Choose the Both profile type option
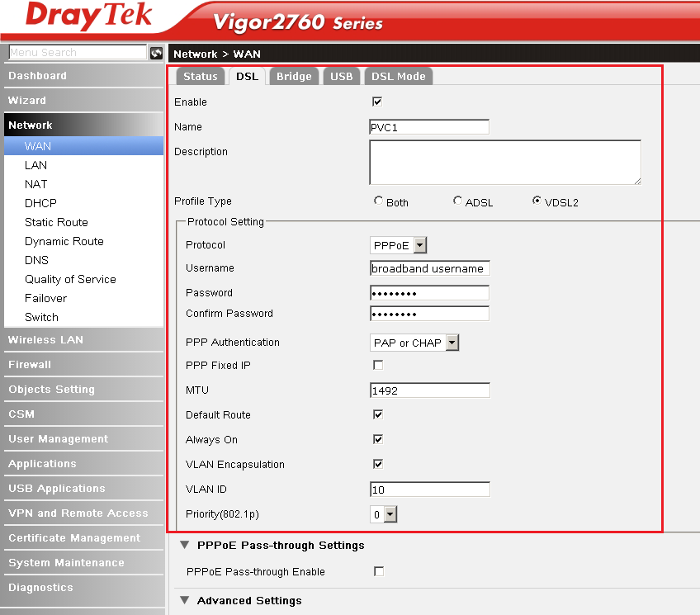Screen dimensions: 700x615 pyautogui.click(x=378, y=201)
